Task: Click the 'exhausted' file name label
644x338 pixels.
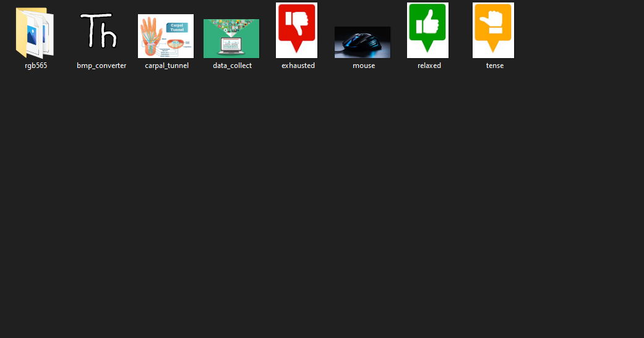Action: (298, 65)
